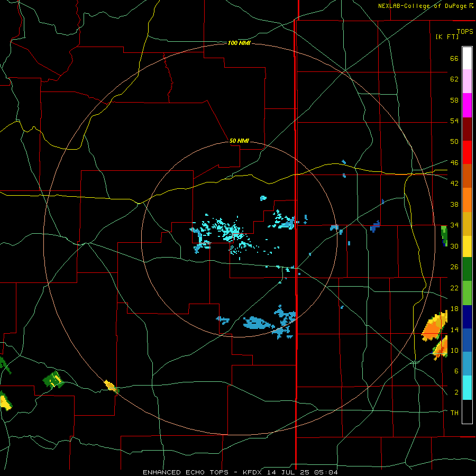The image size is (476, 476).
Task: Click the legend value 46
Action: point(454,162)
